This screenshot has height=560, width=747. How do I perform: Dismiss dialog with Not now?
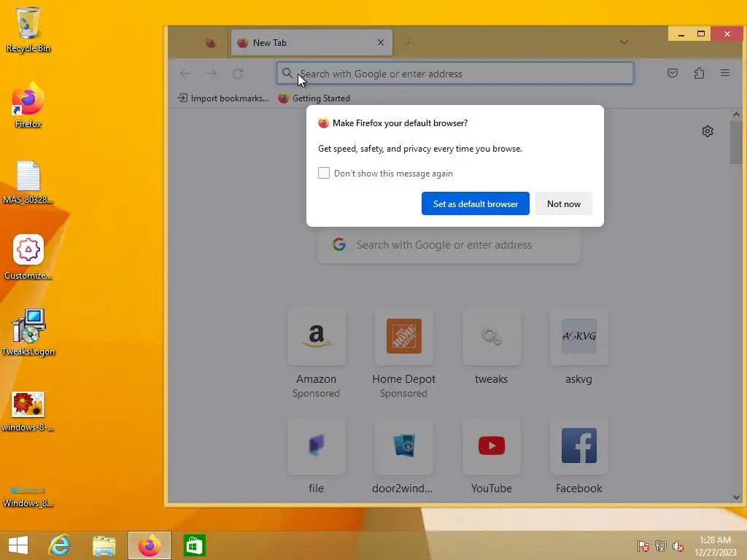(x=564, y=203)
